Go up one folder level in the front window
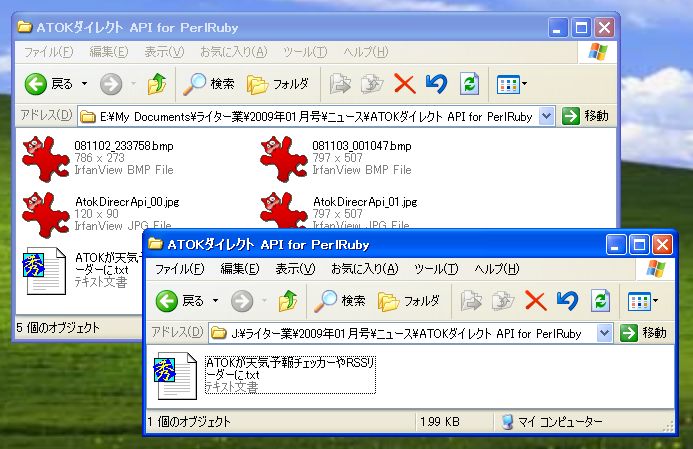This screenshot has width=693, height=449. [x=288, y=301]
